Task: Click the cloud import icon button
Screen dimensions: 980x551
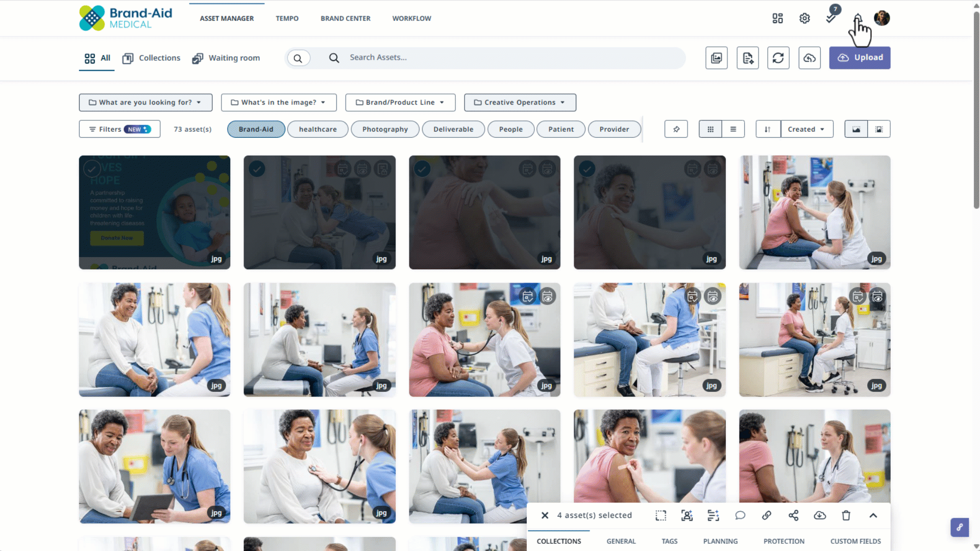Action: point(810,58)
